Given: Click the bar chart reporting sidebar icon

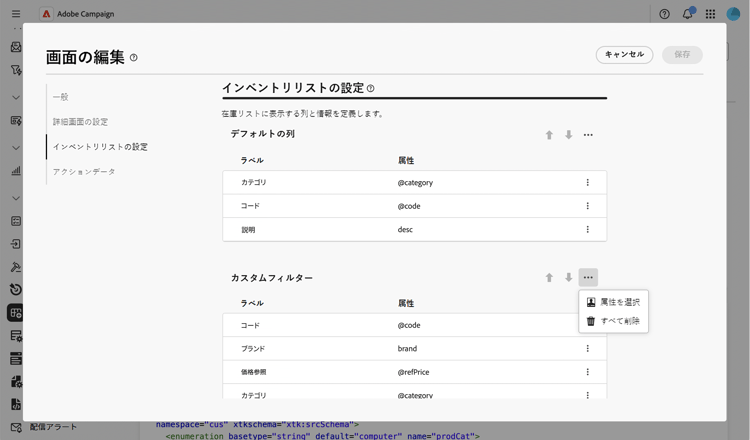Looking at the screenshot, I should coord(16,170).
